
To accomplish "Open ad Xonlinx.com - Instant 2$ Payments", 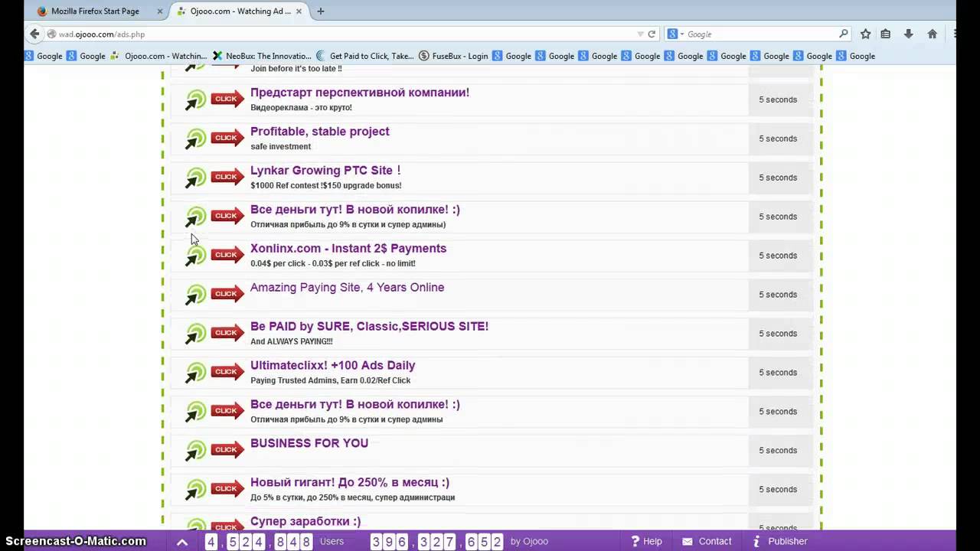I will click(x=348, y=249).
